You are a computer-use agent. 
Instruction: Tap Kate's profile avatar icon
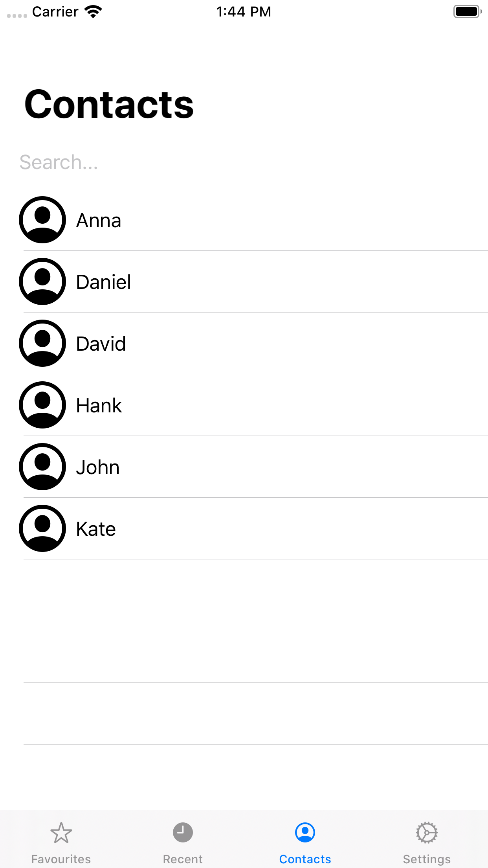click(42, 528)
